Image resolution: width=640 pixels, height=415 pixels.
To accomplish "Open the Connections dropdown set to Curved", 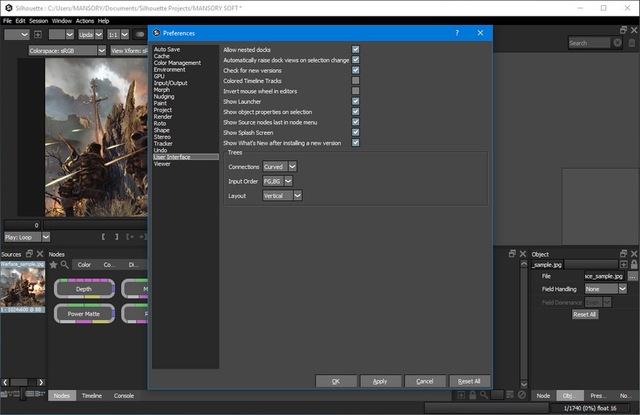I will (279, 166).
